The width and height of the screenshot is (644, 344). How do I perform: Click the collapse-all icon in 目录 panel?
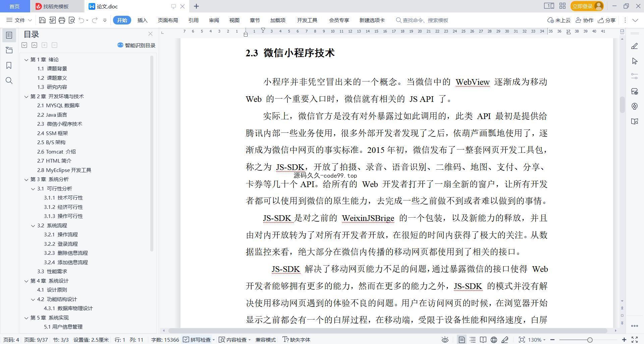[34, 45]
